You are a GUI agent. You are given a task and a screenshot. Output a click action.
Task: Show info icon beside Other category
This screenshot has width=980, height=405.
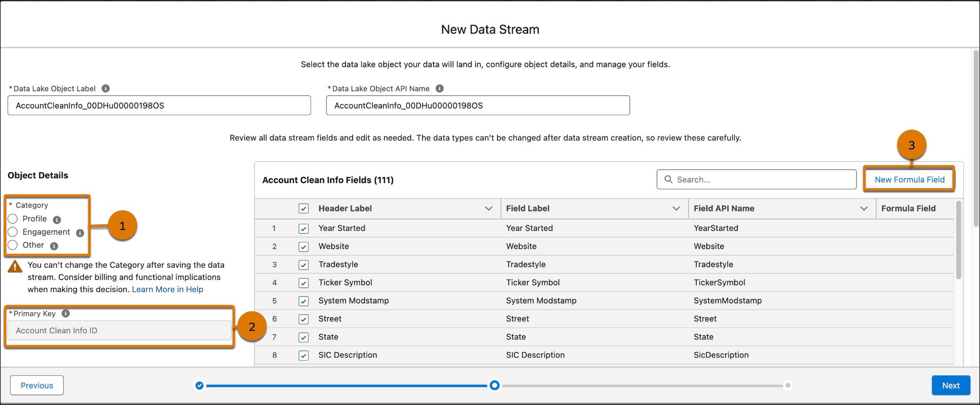tap(54, 246)
